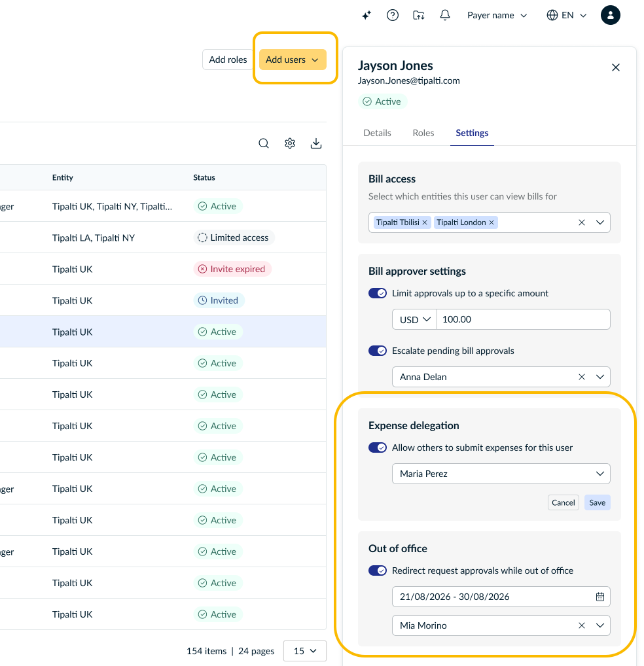This screenshot has width=644, height=666.
Task: Open the help question mark icon
Action: (393, 15)
